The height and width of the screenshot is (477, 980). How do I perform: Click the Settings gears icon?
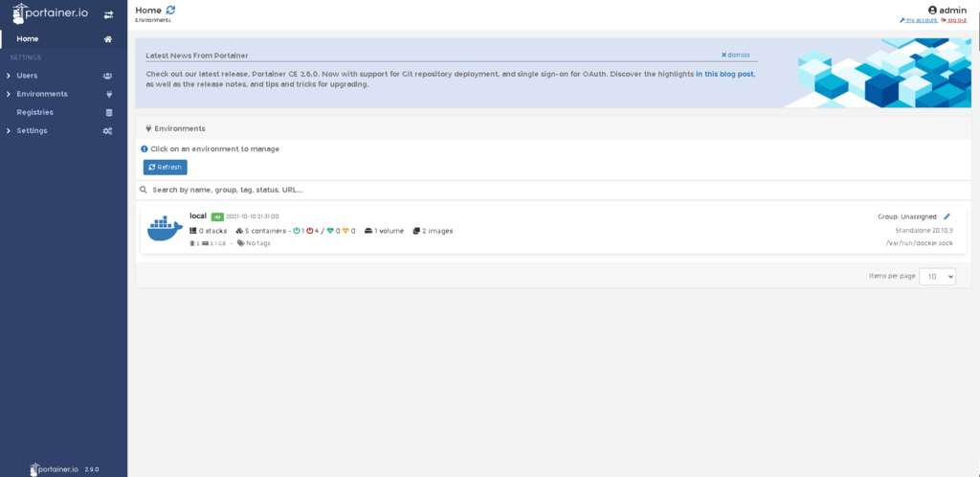click(107, 131)
